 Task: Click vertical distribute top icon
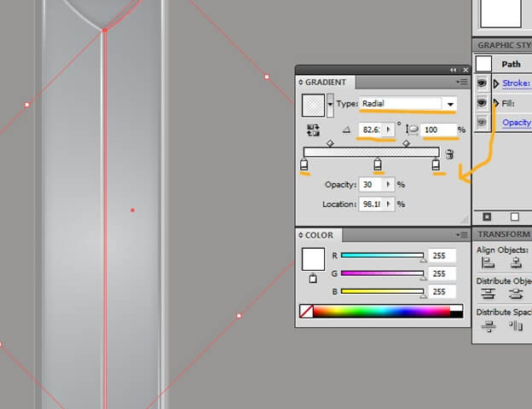pos(489,295)
